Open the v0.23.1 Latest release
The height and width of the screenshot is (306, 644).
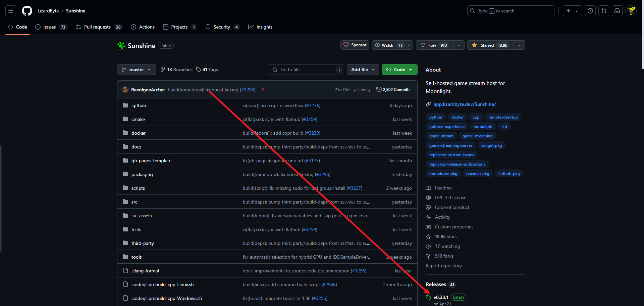tap(446, 297)
